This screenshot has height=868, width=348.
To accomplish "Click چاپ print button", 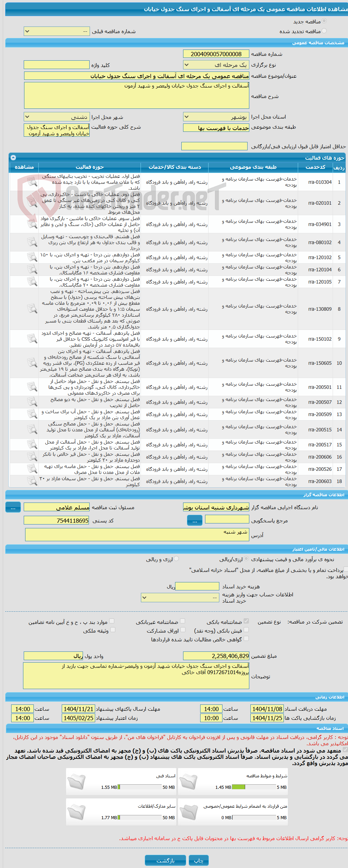I will tap(199, 861).
